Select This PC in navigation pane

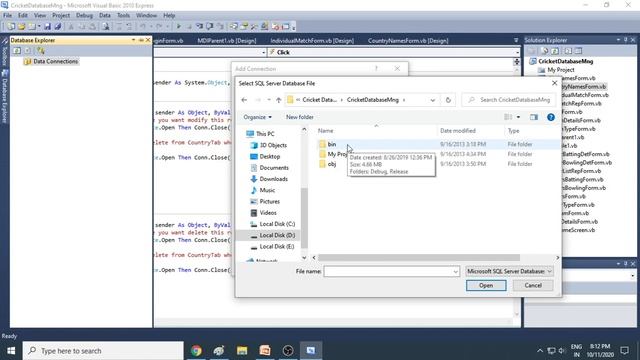(x=265, y=134)
